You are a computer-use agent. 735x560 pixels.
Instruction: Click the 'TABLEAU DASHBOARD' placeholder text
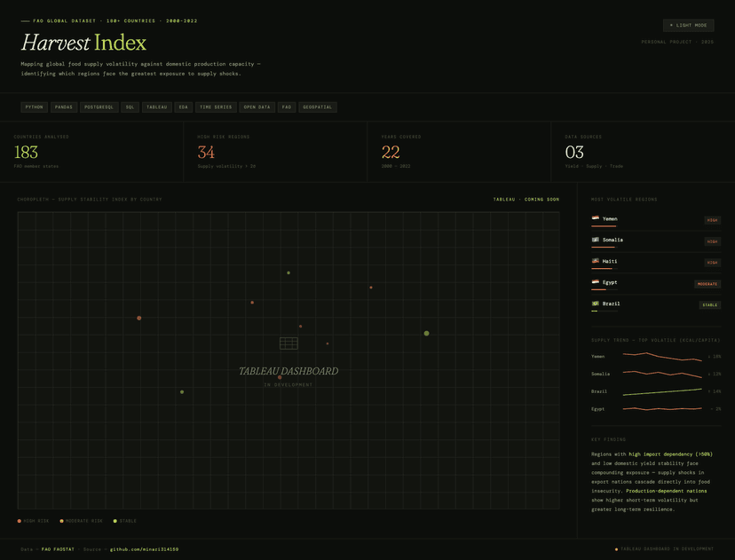288,371
